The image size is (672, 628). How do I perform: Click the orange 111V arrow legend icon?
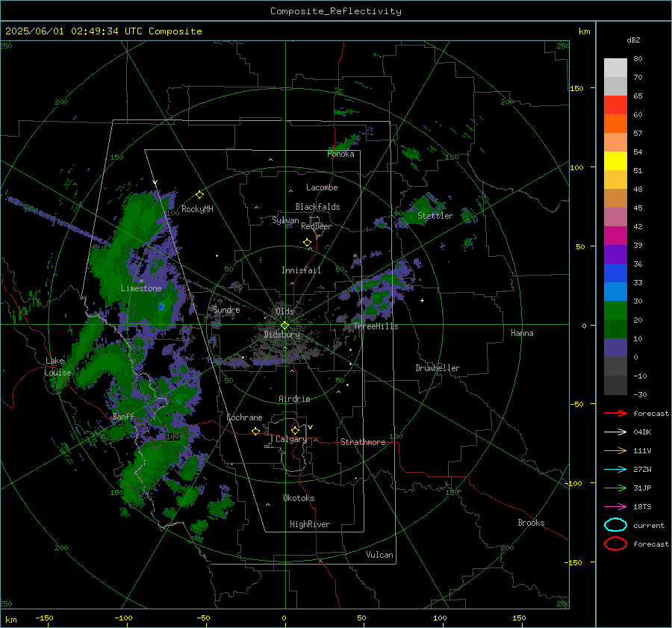pos(615,450)
